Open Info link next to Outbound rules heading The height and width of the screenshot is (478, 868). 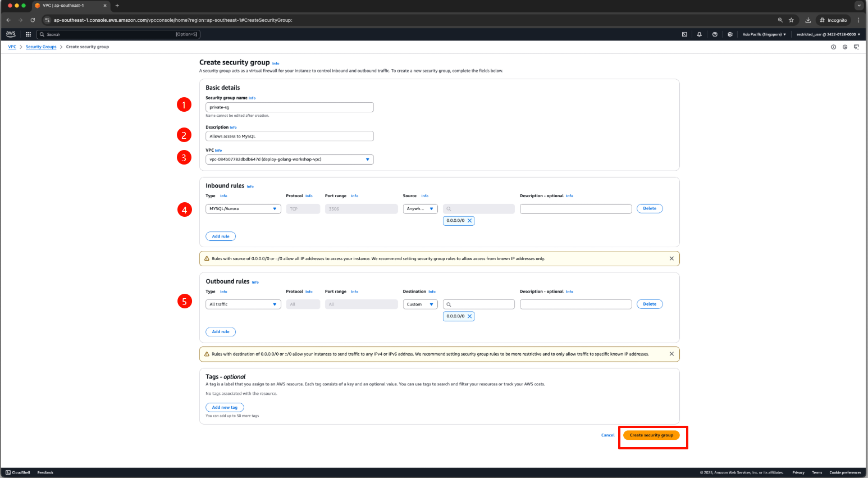coord(255,282)
